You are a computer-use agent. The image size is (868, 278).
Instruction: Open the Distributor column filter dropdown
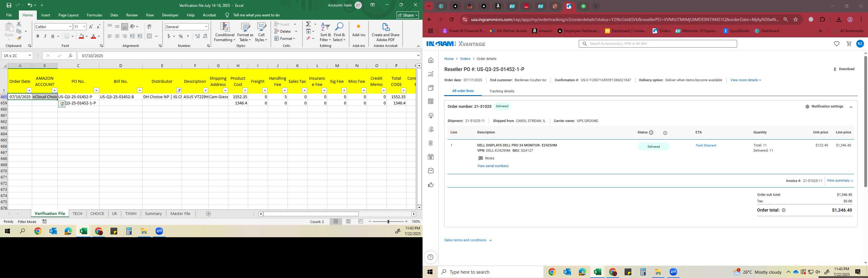click(x=179, y=90)
